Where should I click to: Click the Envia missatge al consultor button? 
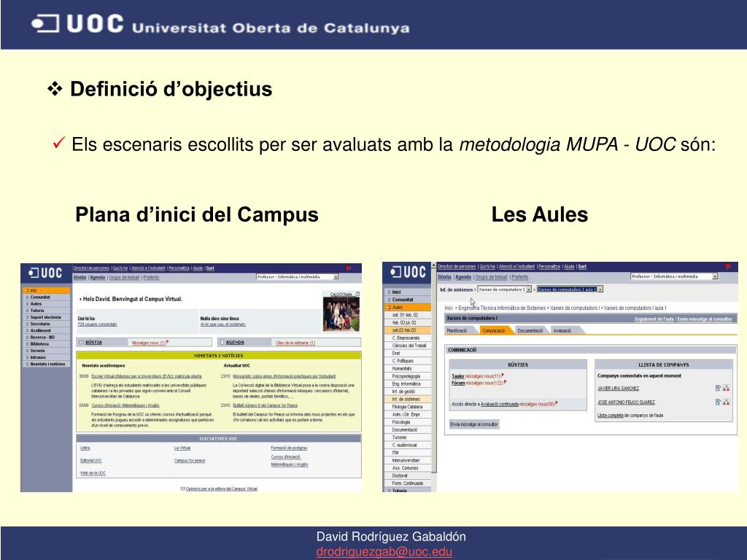[474, 424]
